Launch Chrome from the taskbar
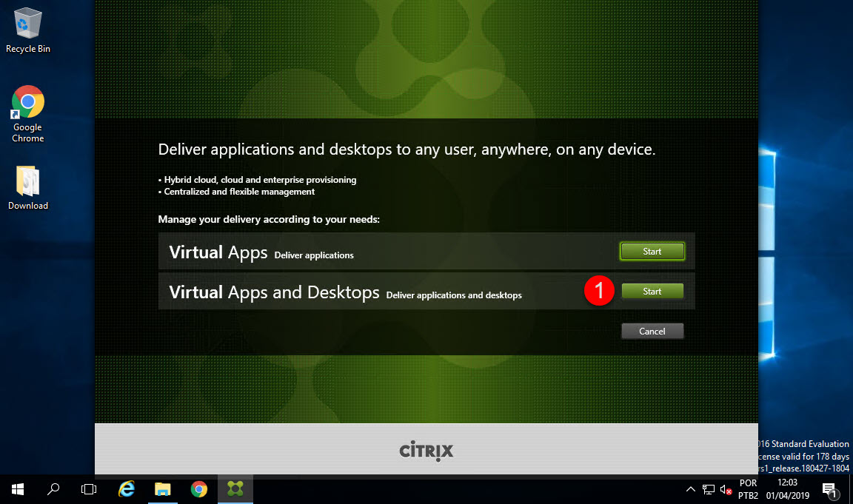The height and width of the screenshot is (504, 853). (x=198, y=489)
